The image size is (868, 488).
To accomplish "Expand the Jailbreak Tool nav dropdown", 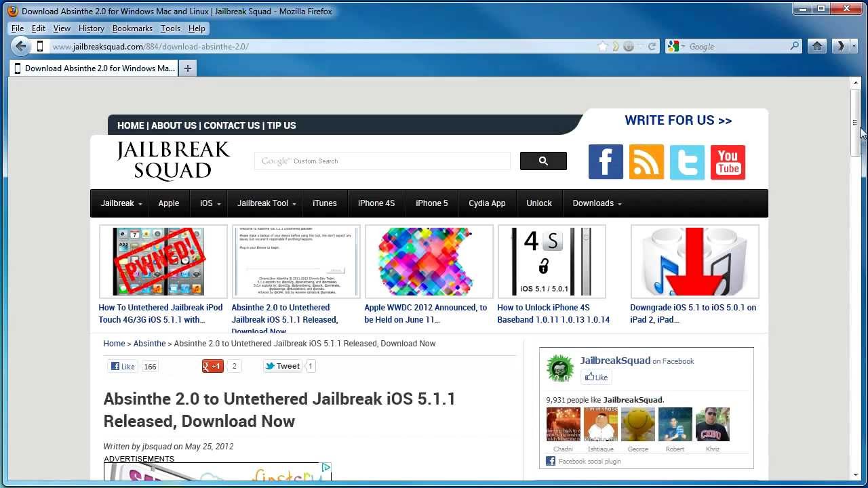I will (267, 203).
